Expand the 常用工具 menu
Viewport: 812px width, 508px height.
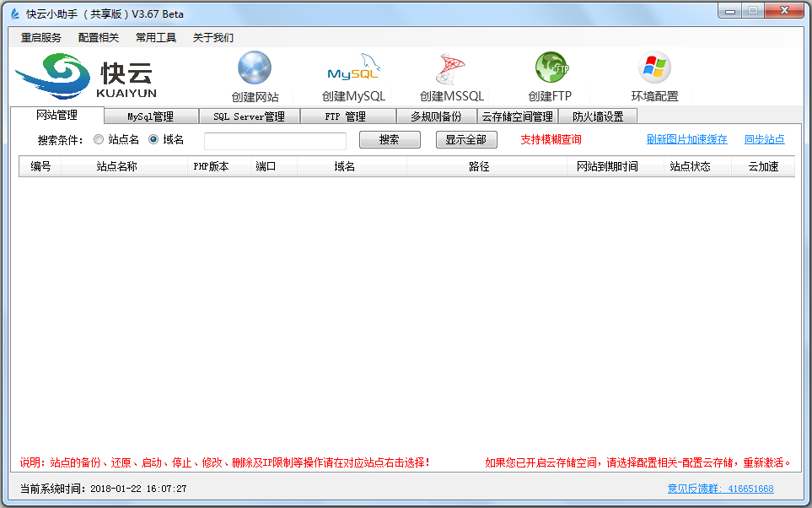pyautogui.click(x=156, y=38)
